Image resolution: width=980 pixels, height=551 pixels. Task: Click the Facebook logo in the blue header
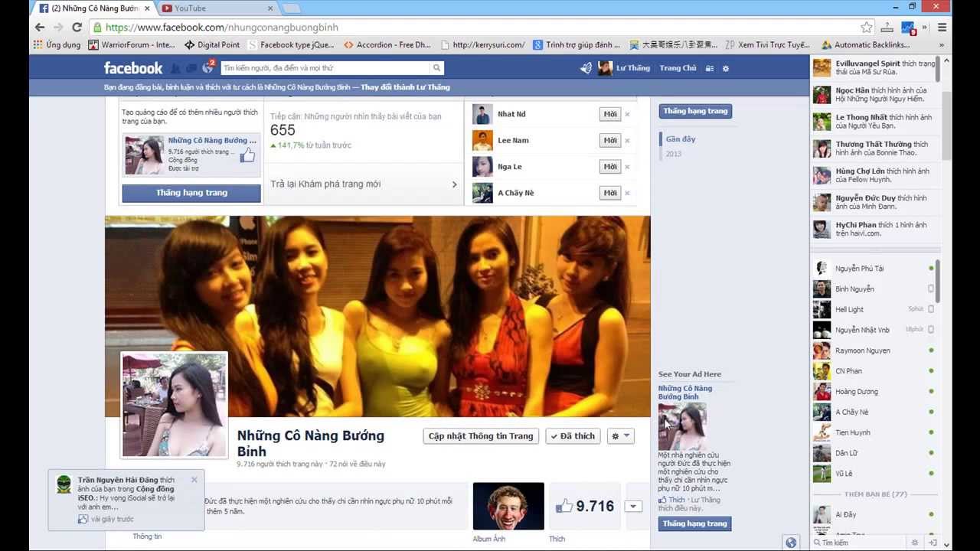point(133,68)
